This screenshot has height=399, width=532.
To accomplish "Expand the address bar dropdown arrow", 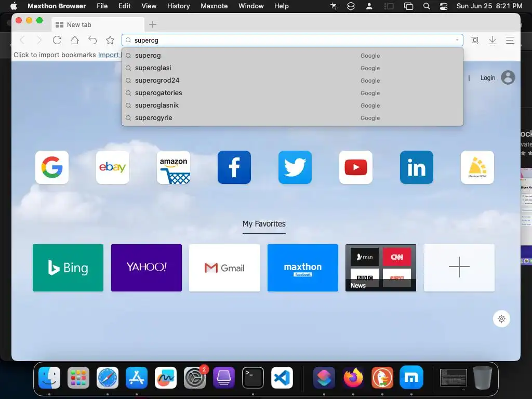I will 457,40.
